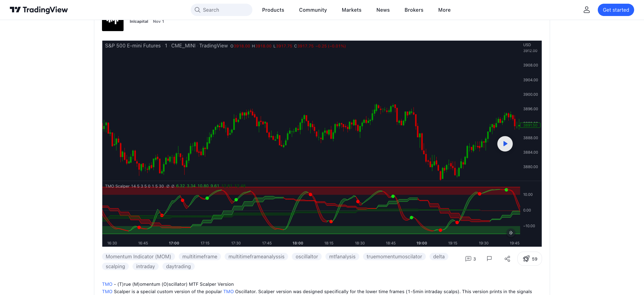Select the daytrading tag
Image resolution: width=644 pixels, height=295 pixels.
coord(178,266)
